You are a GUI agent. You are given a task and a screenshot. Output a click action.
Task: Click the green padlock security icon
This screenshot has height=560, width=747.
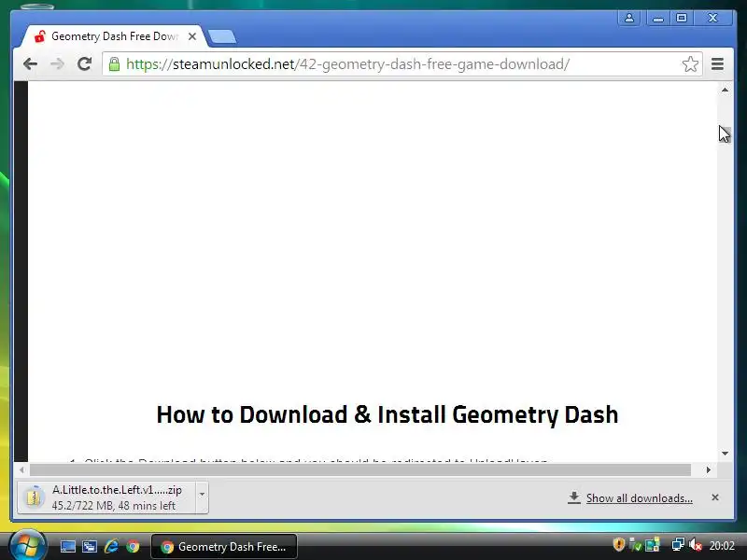point(114,63)
